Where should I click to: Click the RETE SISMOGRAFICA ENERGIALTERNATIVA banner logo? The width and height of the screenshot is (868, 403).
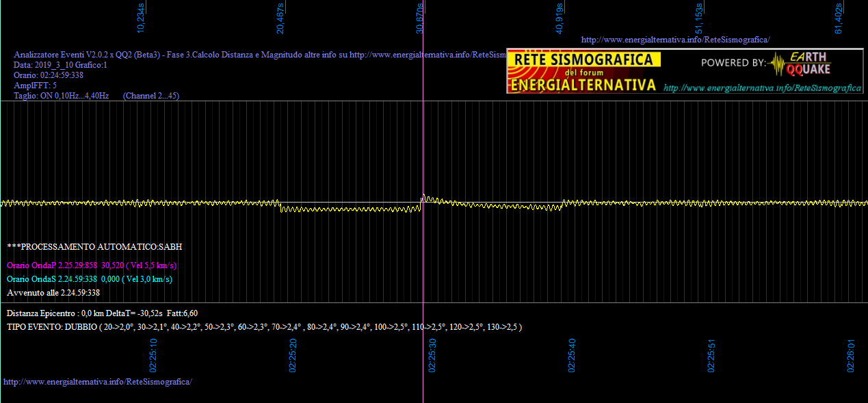click(584, 71)
